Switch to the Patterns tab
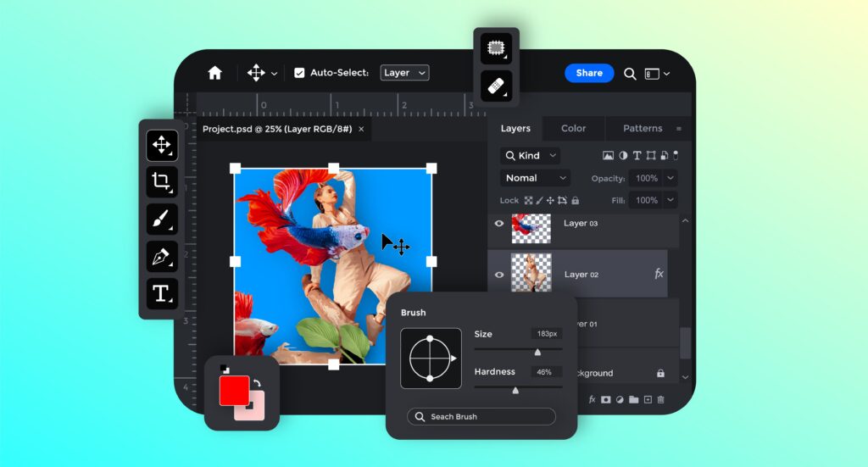This screenshot has width=868, height=467. pyautogui.click(x=643, y=129)
